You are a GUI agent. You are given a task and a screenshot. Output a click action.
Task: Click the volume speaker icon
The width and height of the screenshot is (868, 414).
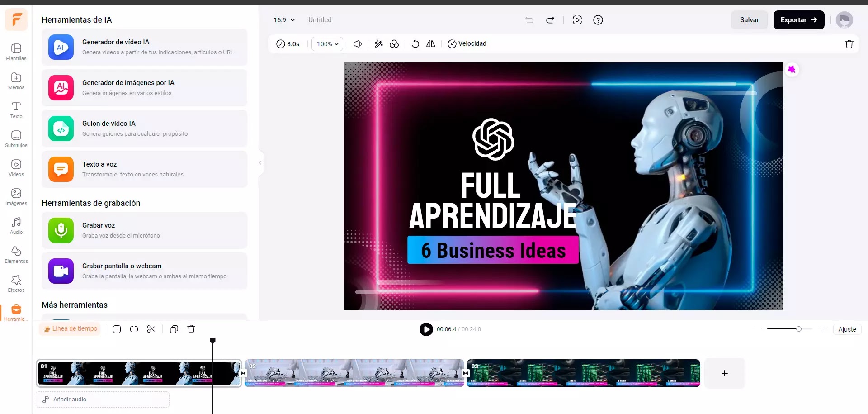pyautogui.click(x=358, y=44)
